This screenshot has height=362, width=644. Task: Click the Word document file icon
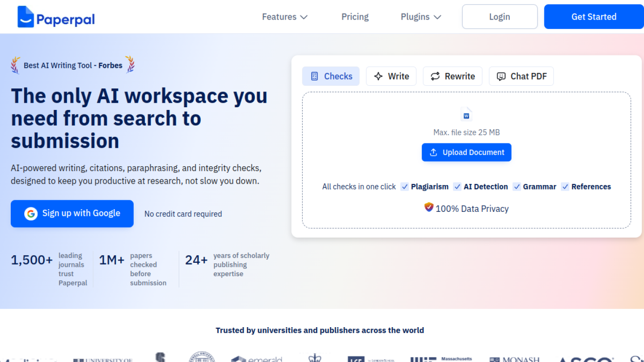pyautogui.click(x=466, y=114)
